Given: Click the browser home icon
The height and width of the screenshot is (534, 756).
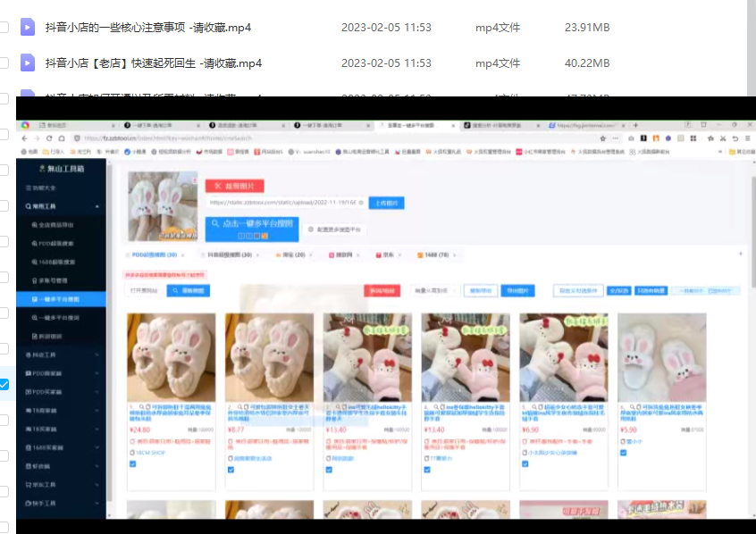Looking at the screenshot, I should coord(63,138).
